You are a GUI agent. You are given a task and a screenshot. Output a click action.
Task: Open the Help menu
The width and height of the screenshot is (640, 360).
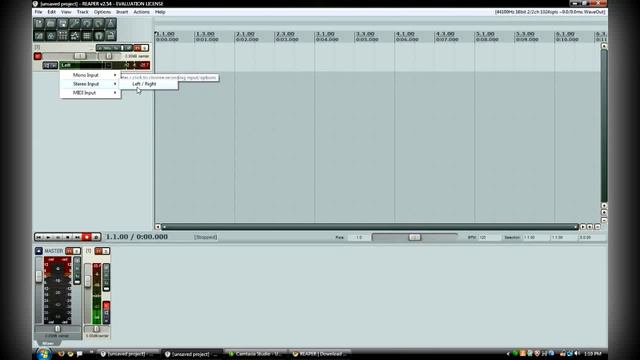point(160,12)
